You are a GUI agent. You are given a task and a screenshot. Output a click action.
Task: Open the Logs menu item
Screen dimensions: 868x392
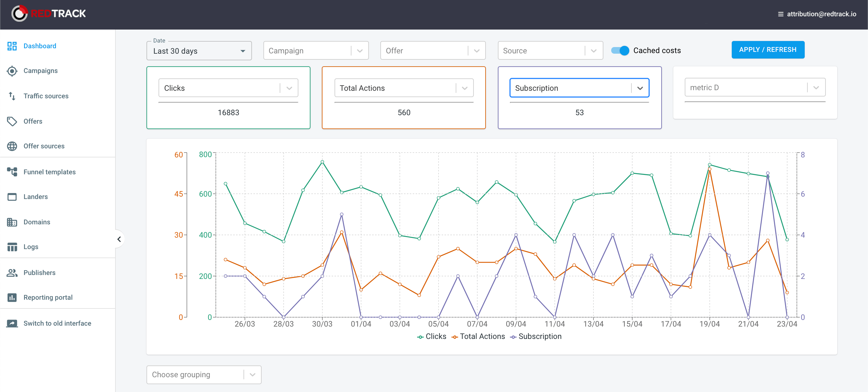pyautogui.click(x=31, y=247)
